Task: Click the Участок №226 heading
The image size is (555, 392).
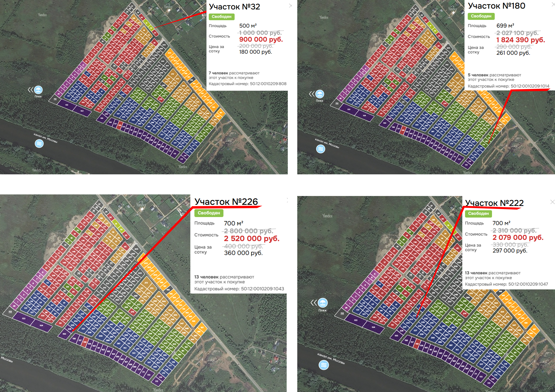Action: [x=226, y=202]
